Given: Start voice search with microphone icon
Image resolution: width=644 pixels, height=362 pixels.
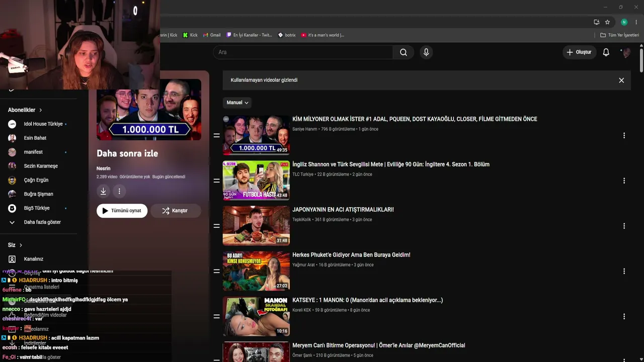Looking at the screenshot, I should pyautogui.click(x=426, y=52).
